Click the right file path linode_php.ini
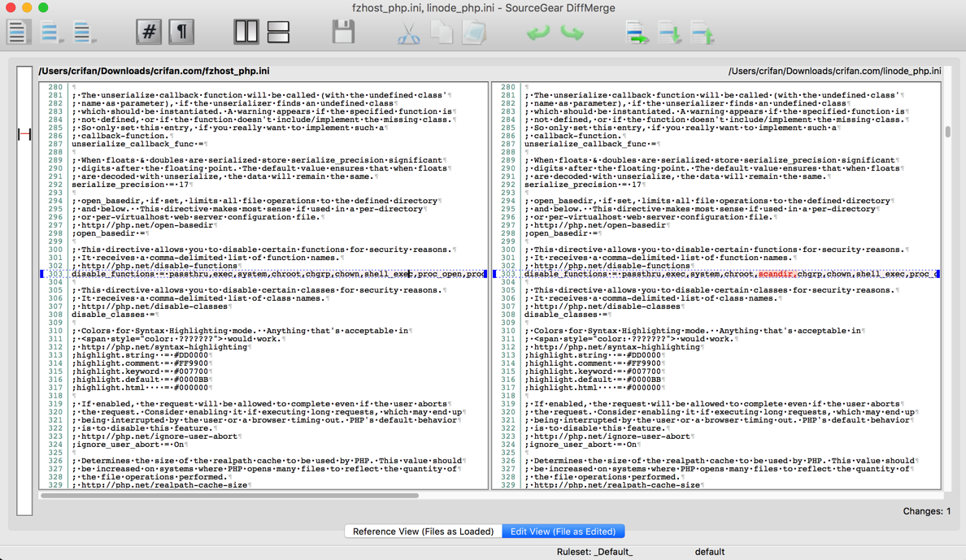966x560 pixels. pos(835,71)
